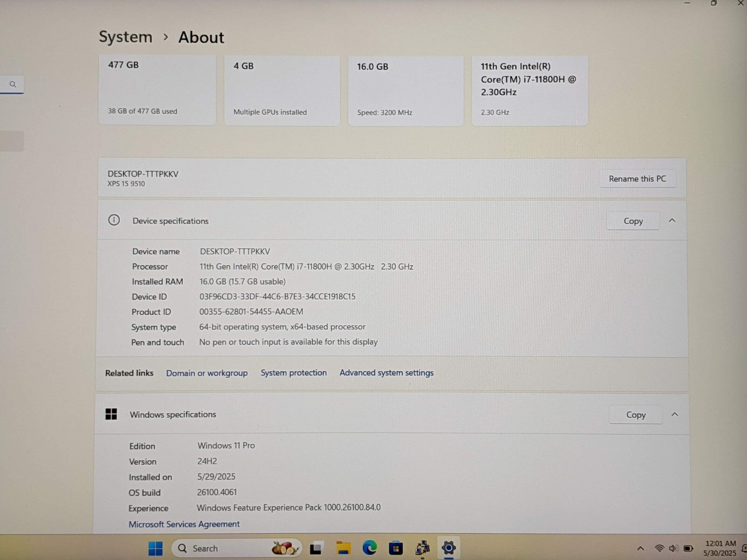Click the Rename this PC button
The width and height of the screenshot is (747, 560).
tap(637, 179)
